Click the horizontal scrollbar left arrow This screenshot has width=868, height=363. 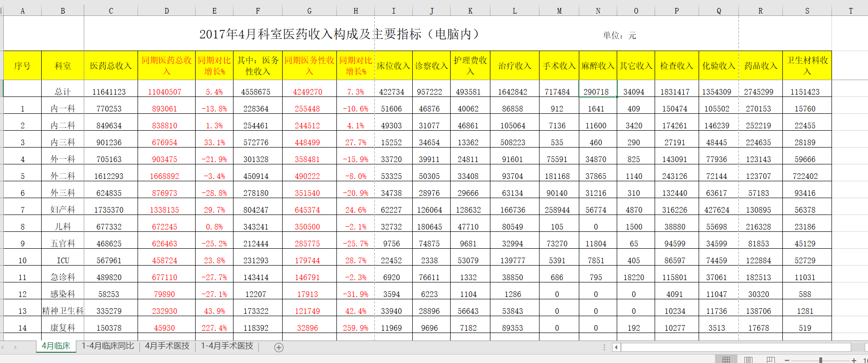pyautogui.click(x=616, y=347)
